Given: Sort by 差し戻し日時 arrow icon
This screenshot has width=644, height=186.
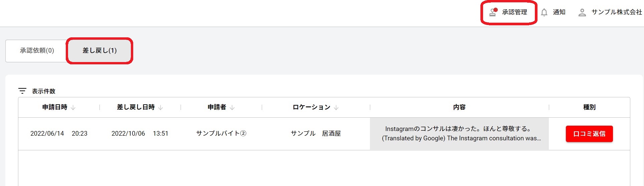Looking at the screenshot, I should coord(161,107).
